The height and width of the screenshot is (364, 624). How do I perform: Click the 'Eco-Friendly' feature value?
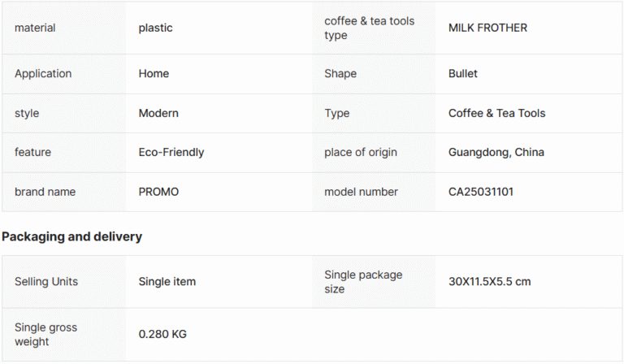coord(171,153)
